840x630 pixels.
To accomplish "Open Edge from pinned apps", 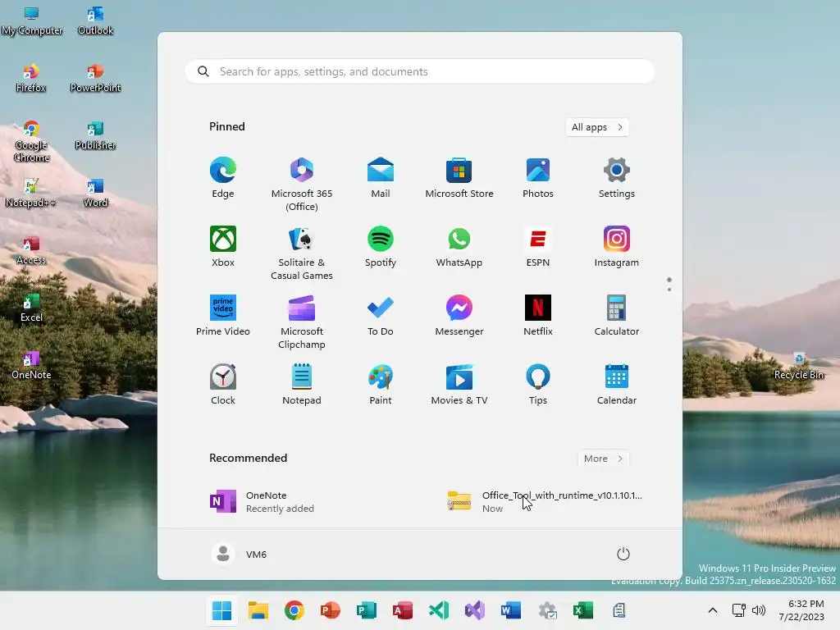I will pyautogui.click(x=223, y=178).
